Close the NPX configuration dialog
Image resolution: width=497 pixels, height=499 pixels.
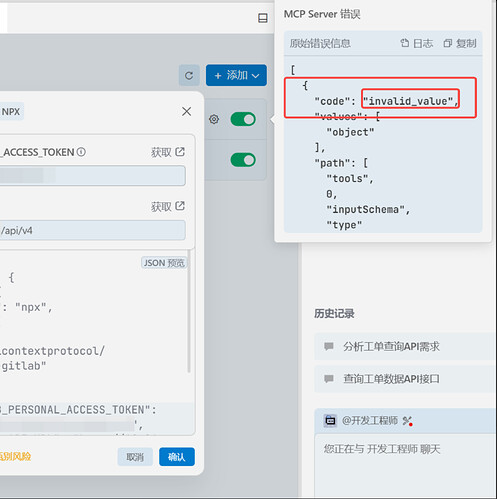pos(187,111)
